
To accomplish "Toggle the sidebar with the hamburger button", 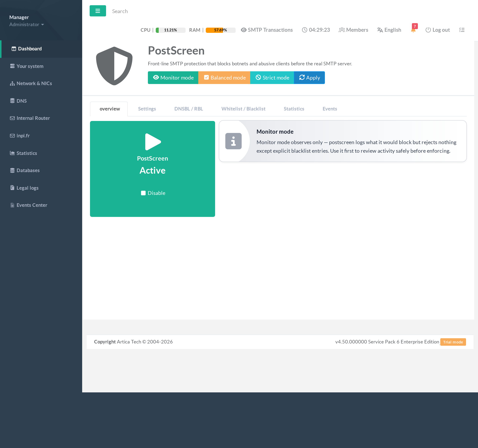I will coord(98,11).
